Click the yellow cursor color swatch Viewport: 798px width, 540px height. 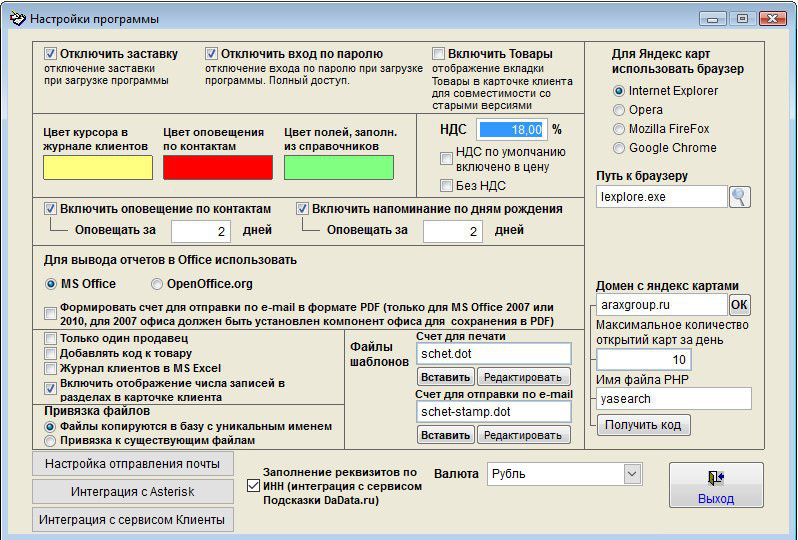[98, 167]
